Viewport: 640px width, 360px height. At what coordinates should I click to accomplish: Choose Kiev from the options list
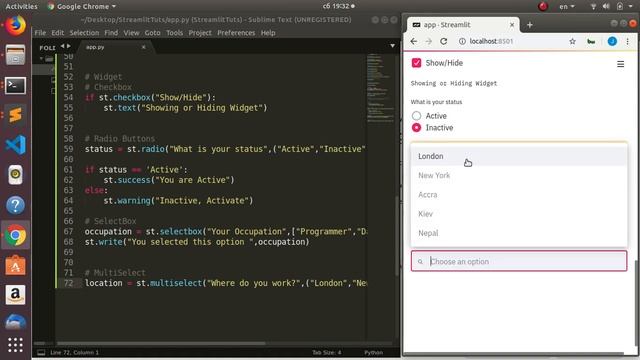tap(519, 214)
